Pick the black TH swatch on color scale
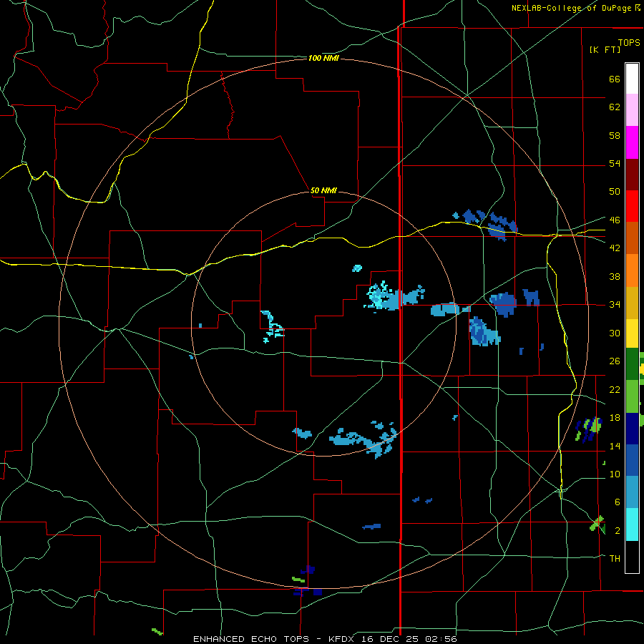 632,557
